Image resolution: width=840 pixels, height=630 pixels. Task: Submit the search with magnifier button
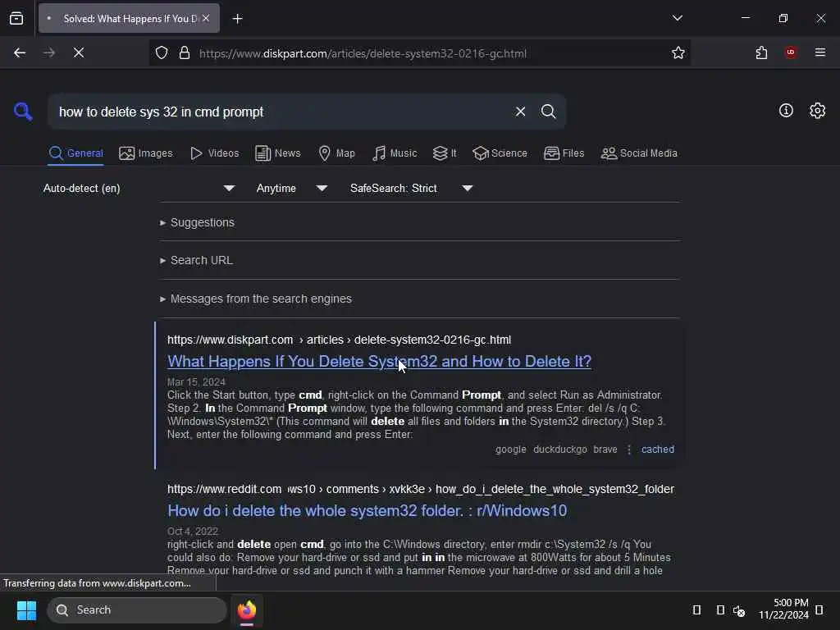click(548, 112)
